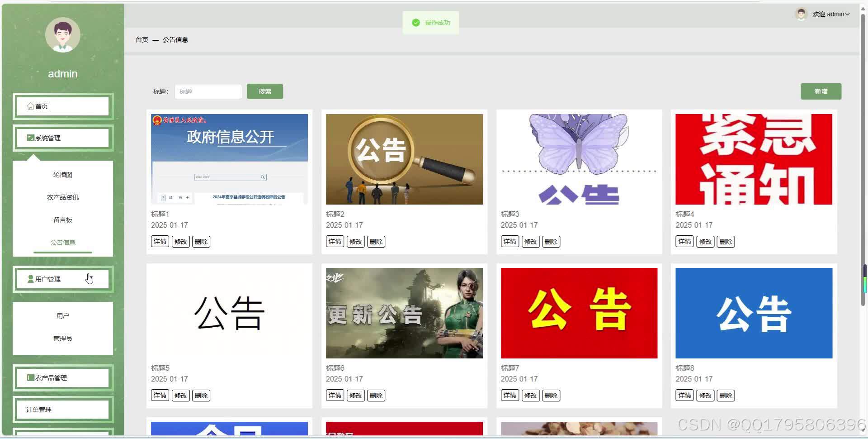Click the 搜索 search button
Image resolution: width=868 pixels, height=439 pixels.
(264, 91)
